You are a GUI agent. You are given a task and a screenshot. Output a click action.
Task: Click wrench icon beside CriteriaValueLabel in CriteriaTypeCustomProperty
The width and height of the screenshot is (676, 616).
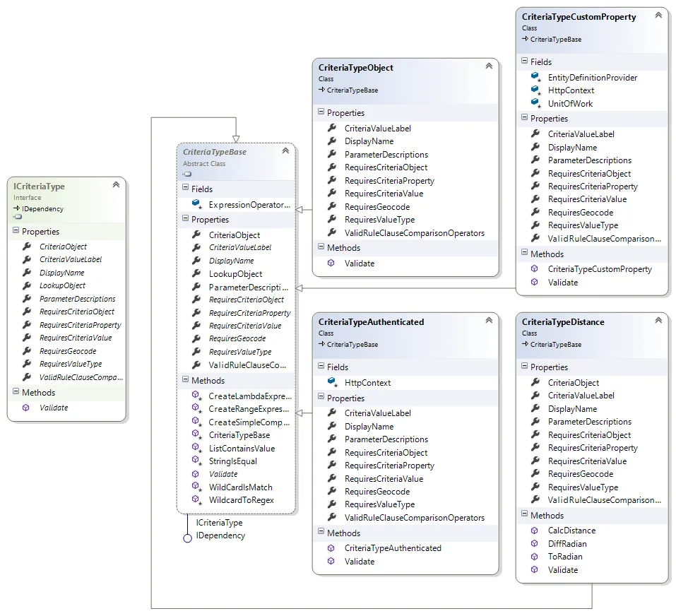click(x=535, y=134)
